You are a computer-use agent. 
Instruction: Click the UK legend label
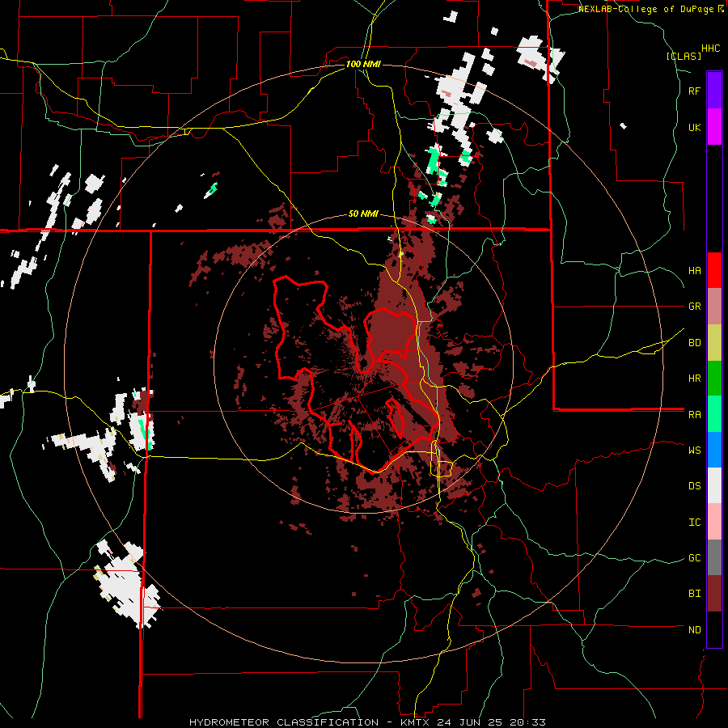694,127
